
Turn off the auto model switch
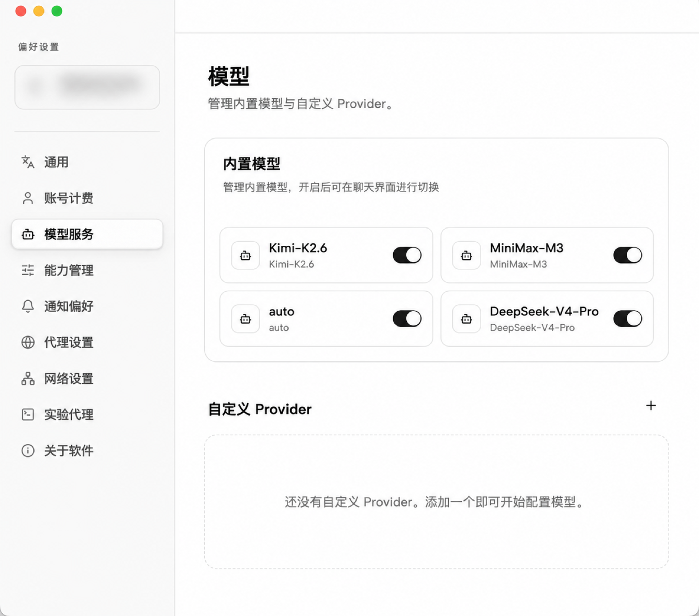(407, 319)
